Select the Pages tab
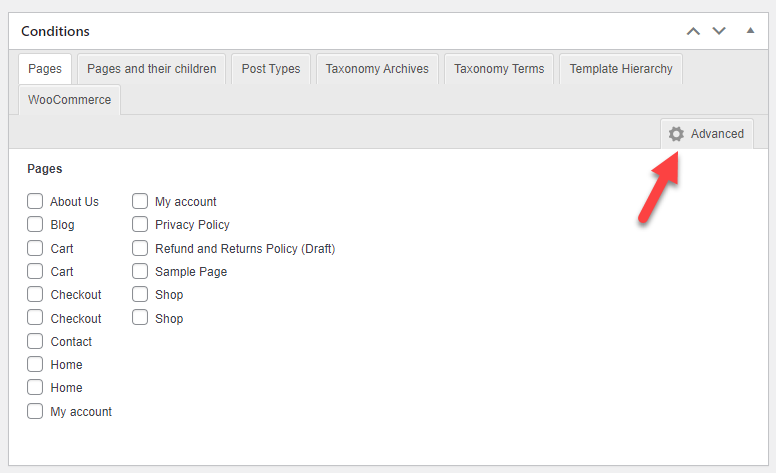The width and height of the screenshot is (776, 473). pos(45,69)
